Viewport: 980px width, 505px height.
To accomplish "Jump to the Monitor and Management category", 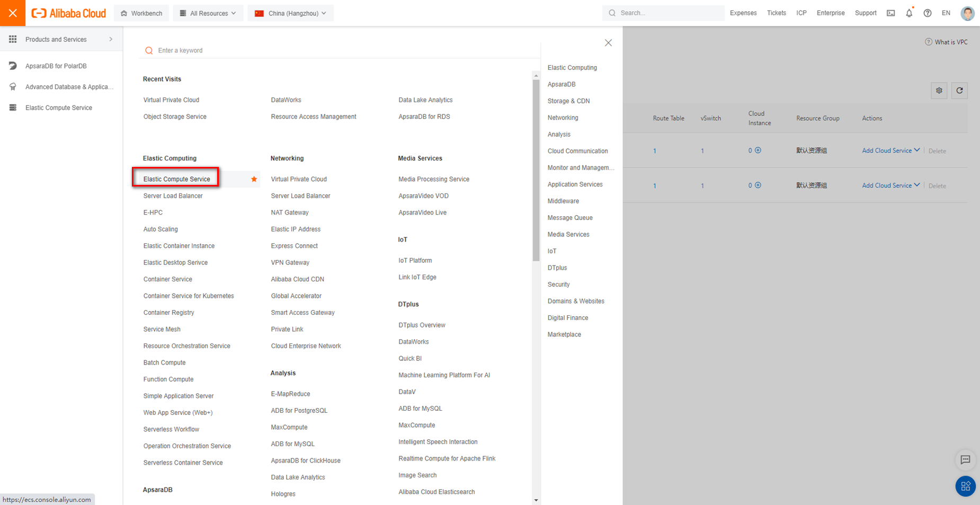I will [x=581, y=168].
